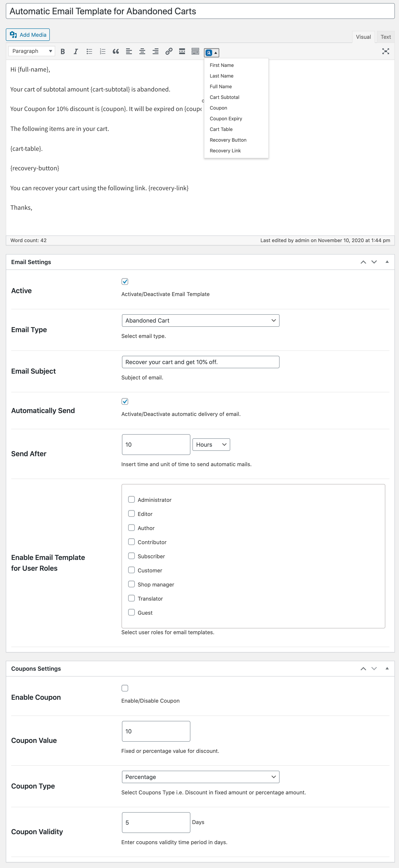Screen dimensions: 399x868
Task: Uncheck the Active email template checkbox
Action: [125, 281]
